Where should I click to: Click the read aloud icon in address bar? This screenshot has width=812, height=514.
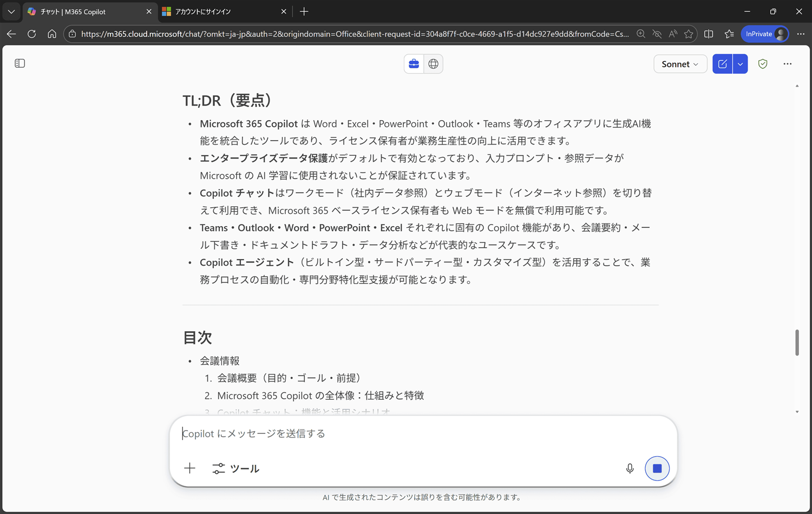point(673,34)
